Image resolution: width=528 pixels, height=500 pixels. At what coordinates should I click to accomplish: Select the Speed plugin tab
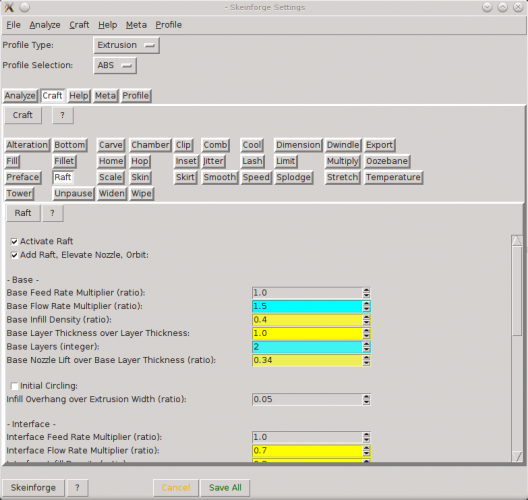click(x=256, y=177)
